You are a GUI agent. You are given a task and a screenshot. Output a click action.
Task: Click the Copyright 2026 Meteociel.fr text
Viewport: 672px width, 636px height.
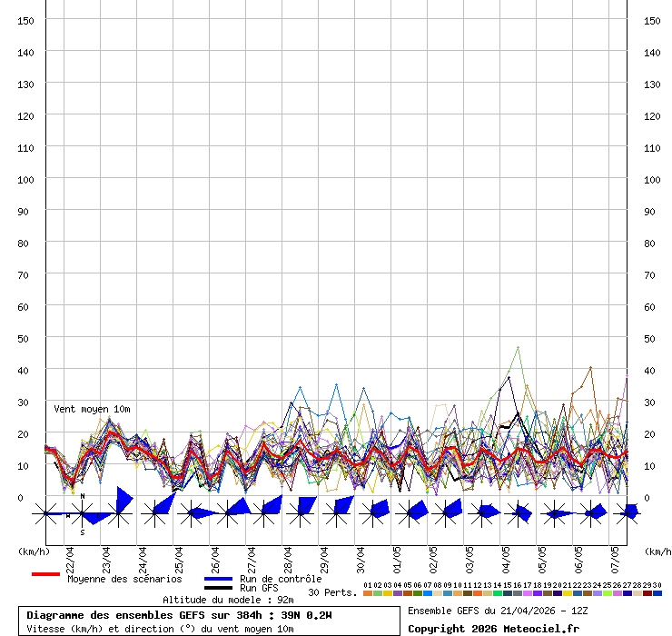(x=493, y=628)
